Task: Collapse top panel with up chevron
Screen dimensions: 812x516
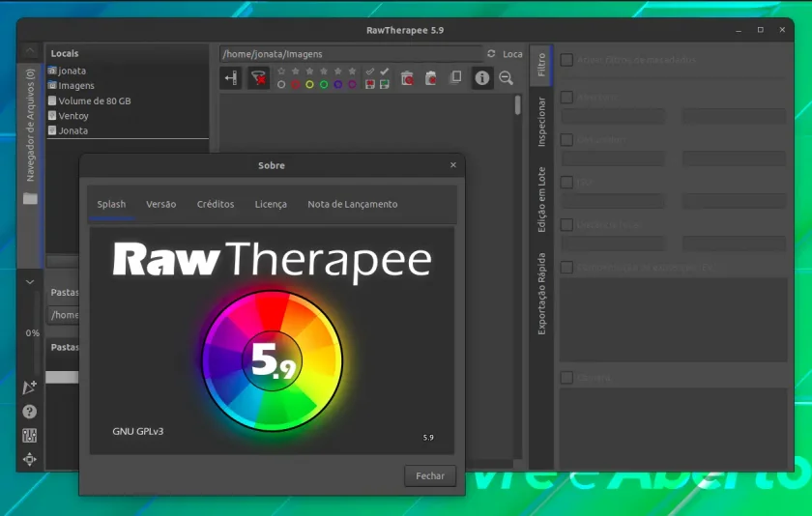Action: pyautogui.click(x=30, y=50)
